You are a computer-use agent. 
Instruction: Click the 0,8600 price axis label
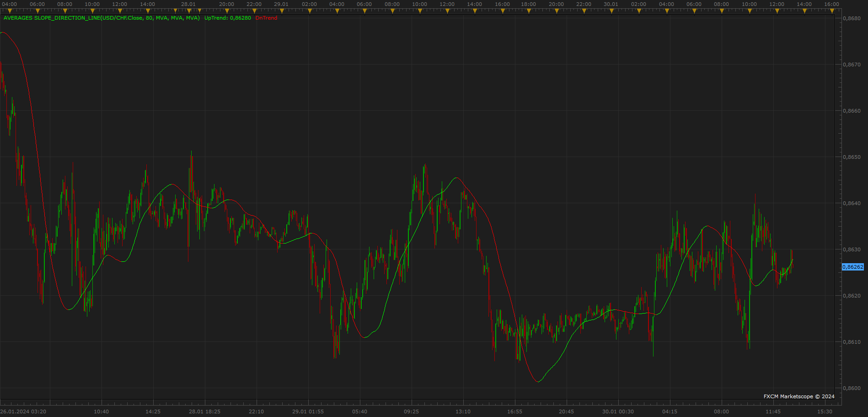[852, 388]
